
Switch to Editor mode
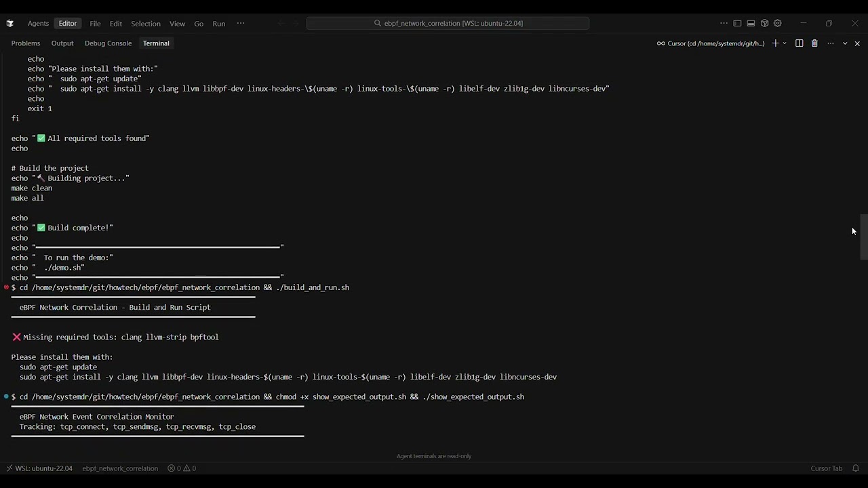pyautogui.click(x=68, y=23)
